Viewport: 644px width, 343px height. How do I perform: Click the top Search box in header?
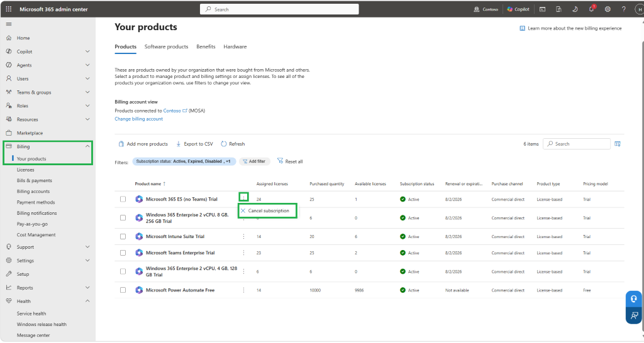point(279,9)
